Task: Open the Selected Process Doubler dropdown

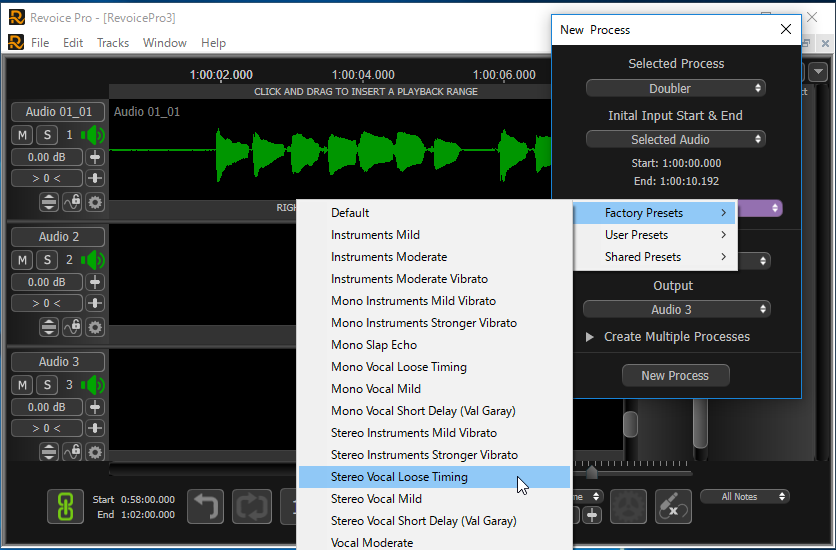Action: tap(676, 88)
